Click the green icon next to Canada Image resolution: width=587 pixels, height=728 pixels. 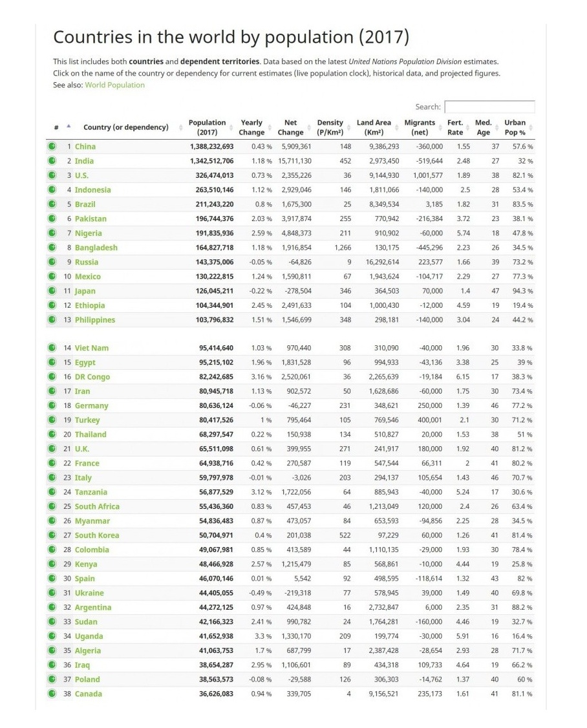52,694
